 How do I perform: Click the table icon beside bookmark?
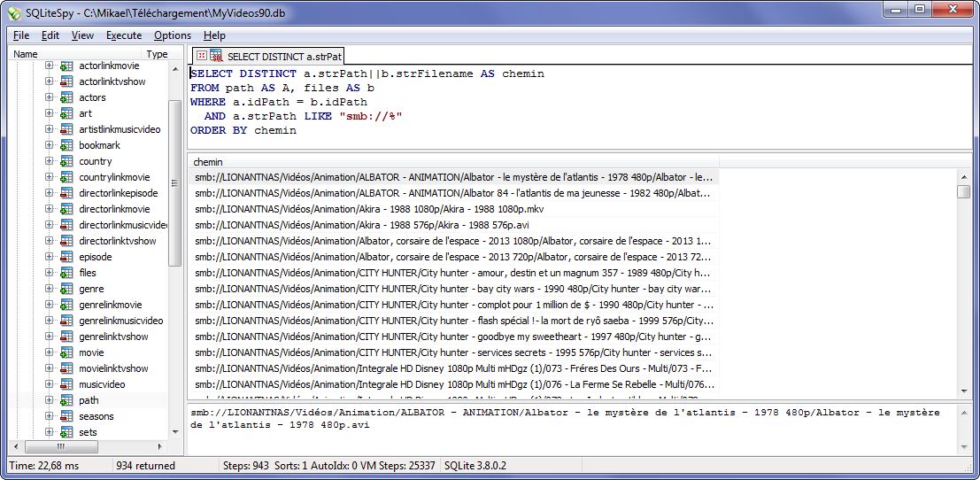66,145
